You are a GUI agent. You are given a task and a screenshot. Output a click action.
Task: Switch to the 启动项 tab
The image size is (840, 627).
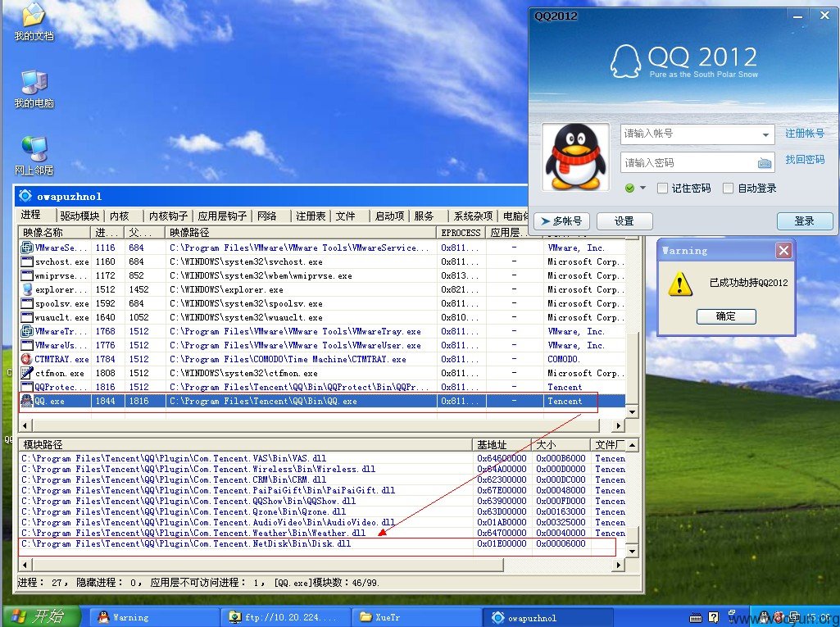(x=389, y=216)
